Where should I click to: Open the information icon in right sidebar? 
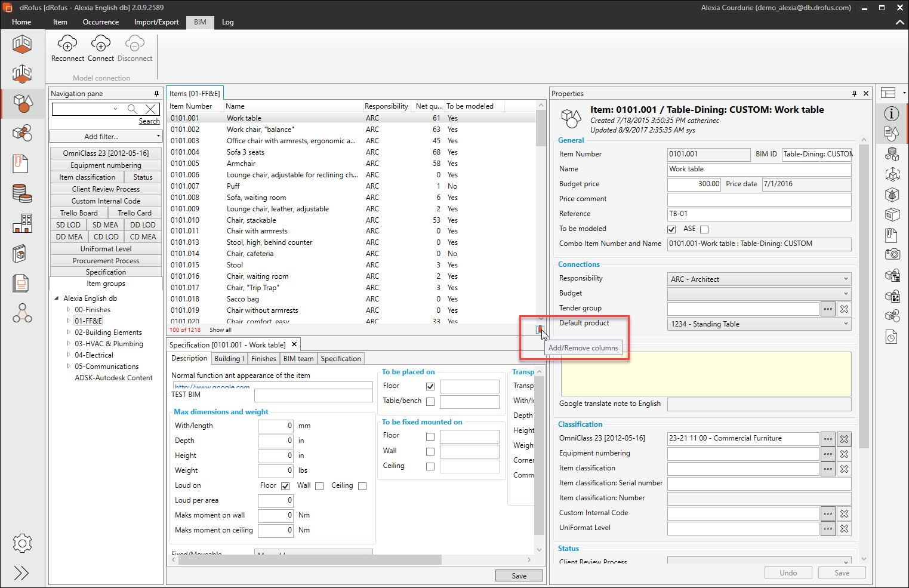pos(892,114)
